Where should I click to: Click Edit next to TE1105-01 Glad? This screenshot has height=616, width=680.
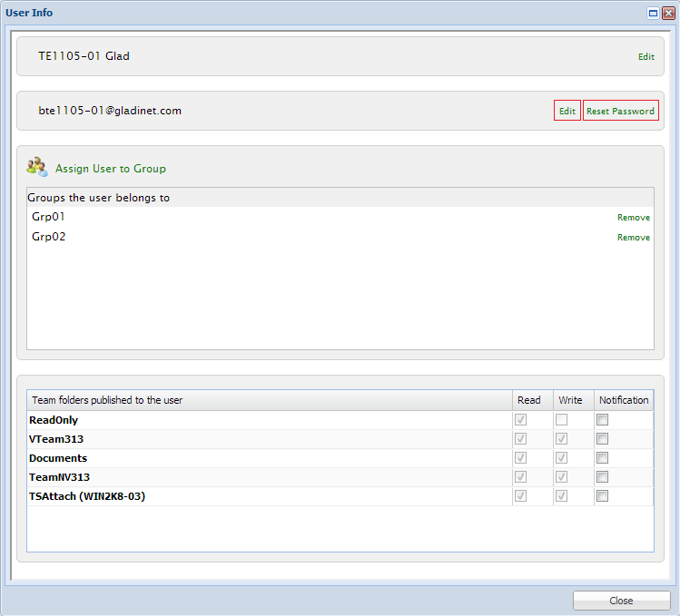[646, 56]
